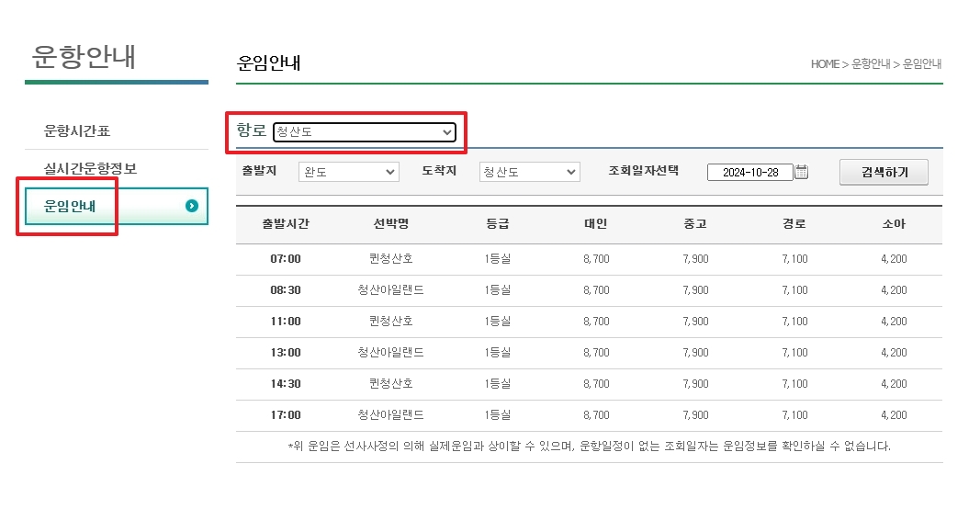Click the 소아 column header
The image size is (980, 509).
(x=894, y=224)
